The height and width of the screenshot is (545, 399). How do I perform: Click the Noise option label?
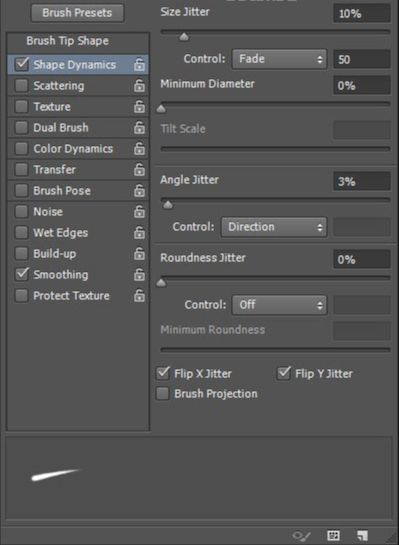(x=48, y=212)
